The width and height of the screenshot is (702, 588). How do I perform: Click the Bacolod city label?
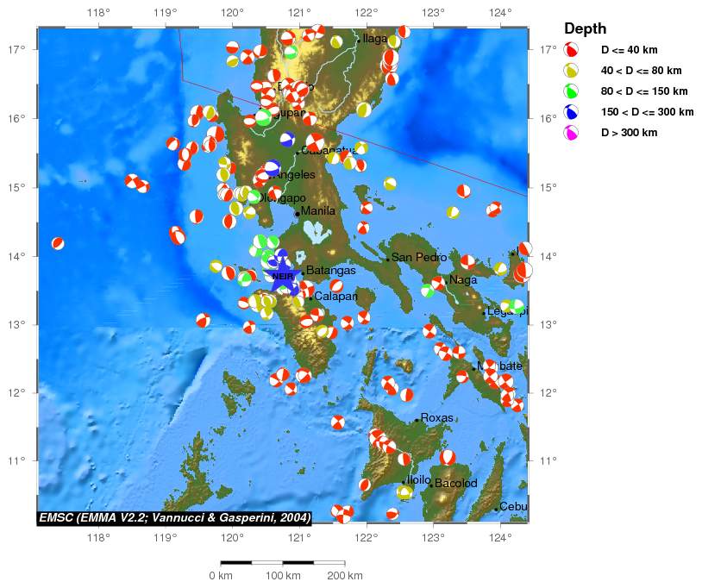click(x=456, y=484)
